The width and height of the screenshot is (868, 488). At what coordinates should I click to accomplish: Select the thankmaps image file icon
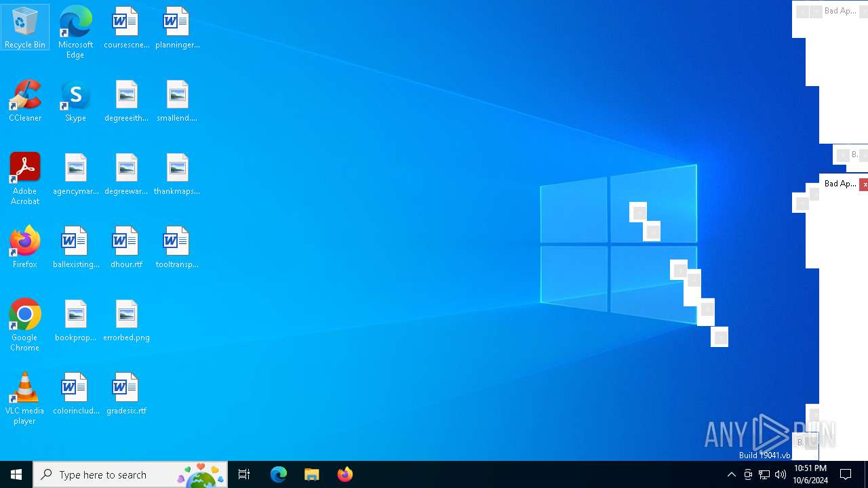(x=177, y=174)
